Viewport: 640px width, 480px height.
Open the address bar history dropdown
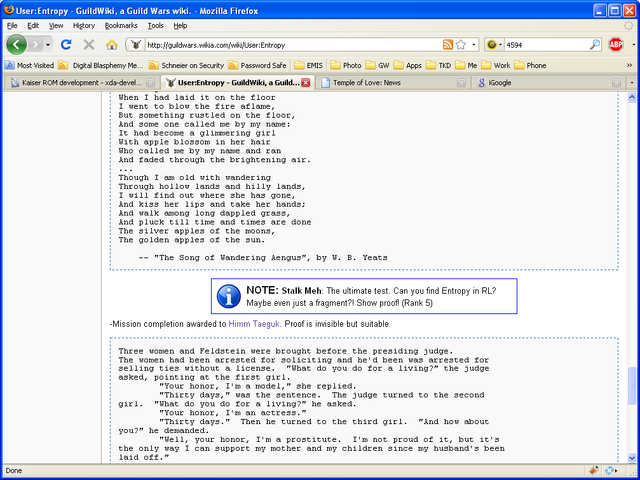(x=473, y=45)
